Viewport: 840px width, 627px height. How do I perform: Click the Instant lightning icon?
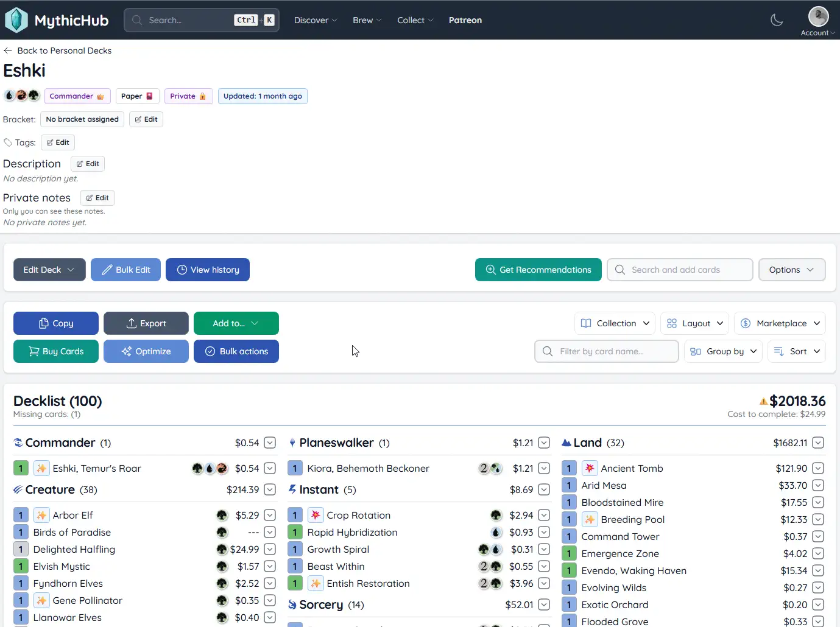(292, 489)
